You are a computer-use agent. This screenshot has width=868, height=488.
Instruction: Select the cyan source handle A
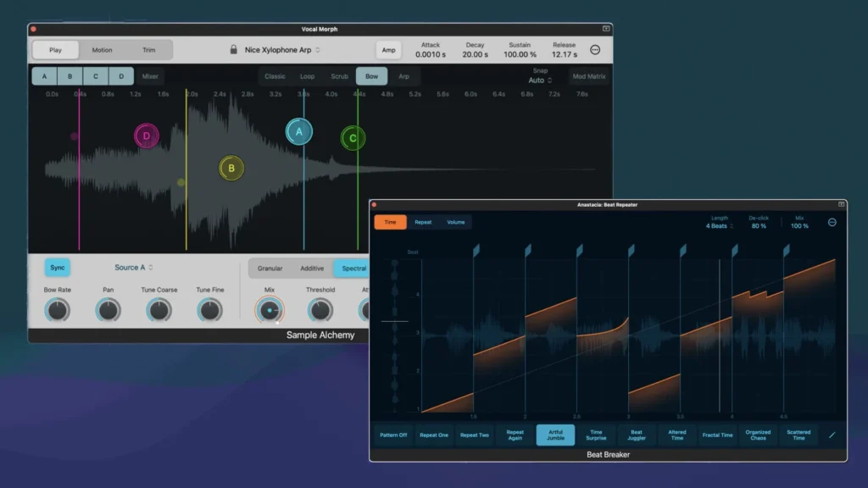point(298,132)
